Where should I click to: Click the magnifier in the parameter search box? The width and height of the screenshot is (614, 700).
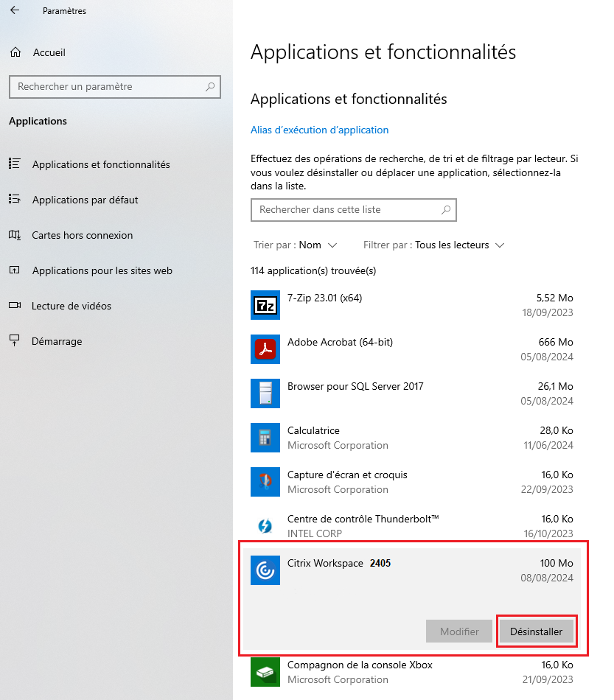pyautogui.click(x=210, y=87)
